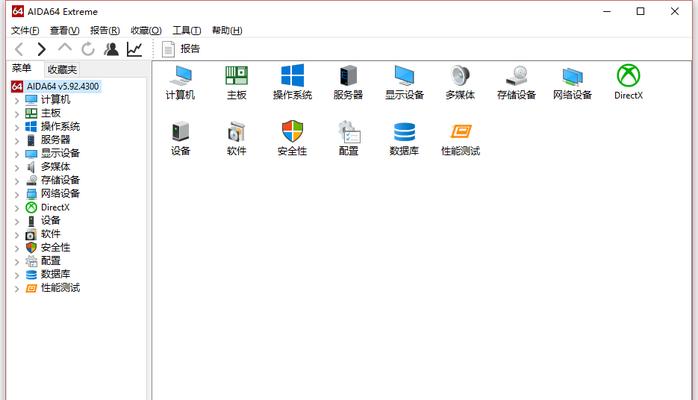Screen dimensions: 698x400
Task: Select DirectX in the left tree
Action: tap(55, 207)
